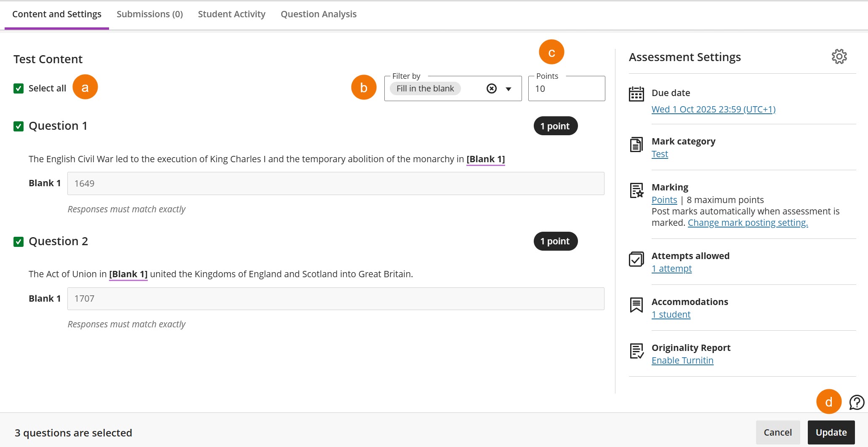Screen dimensions: 868x447
Task: Click the 1 point badge for Question 1
Action: [555, 126]
